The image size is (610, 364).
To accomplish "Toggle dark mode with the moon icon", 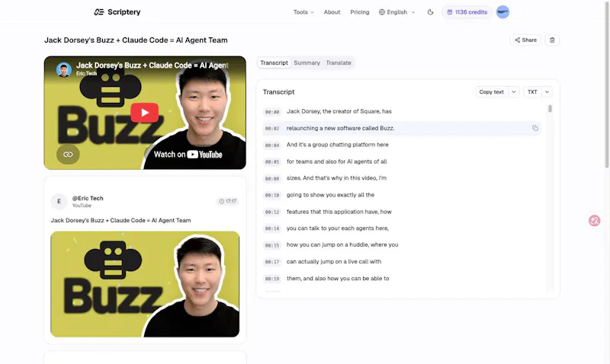I will click(x=430, y=12).
